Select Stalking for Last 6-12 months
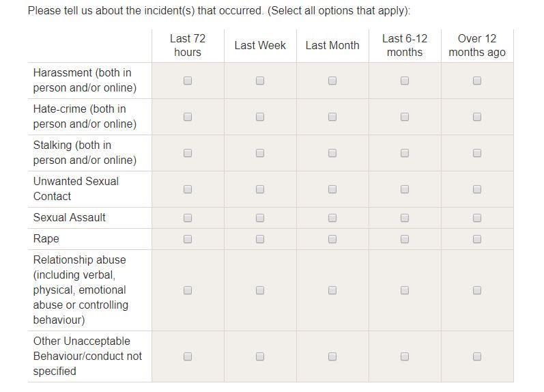This screenshot has width=544, height=392. click(x=405, y=153)
